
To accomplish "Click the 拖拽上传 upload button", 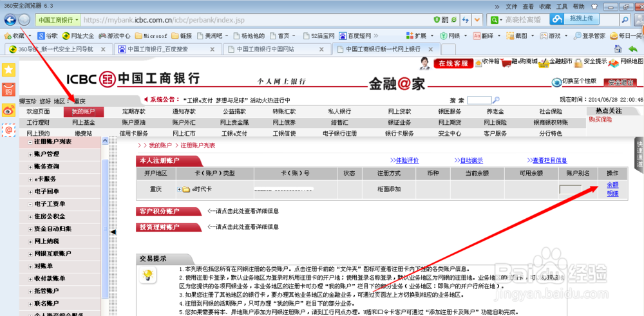I will (x=575, y=19).
